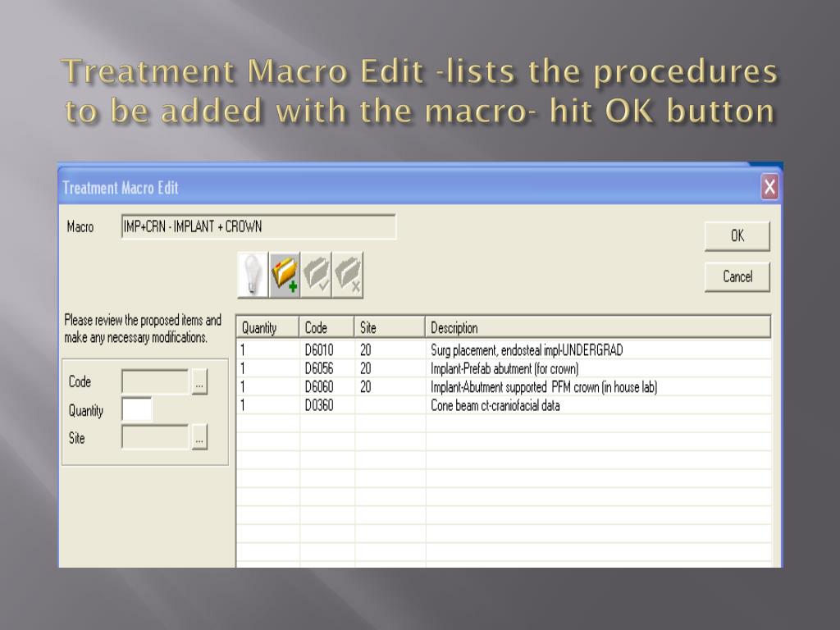The image size is (840, 630).
Task: Click the Code column header
Action: tap(326, 327)
